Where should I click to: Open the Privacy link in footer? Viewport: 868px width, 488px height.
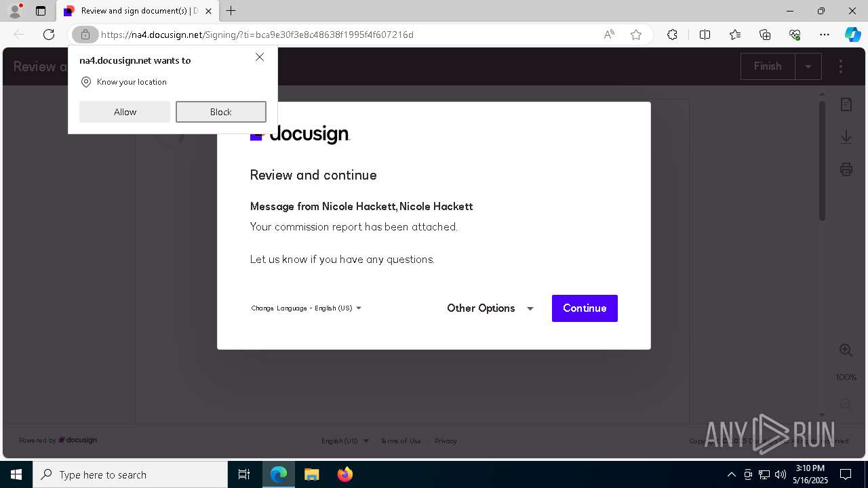click(446, 441)
